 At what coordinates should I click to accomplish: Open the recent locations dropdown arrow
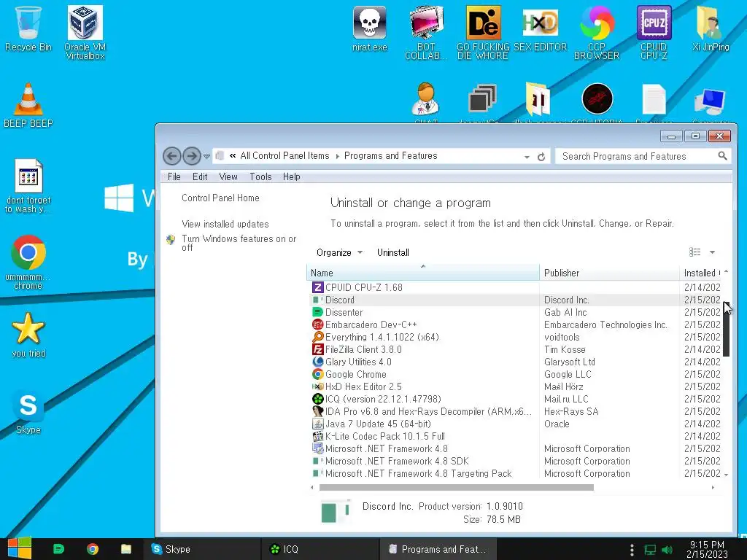[x=206, y=156]
